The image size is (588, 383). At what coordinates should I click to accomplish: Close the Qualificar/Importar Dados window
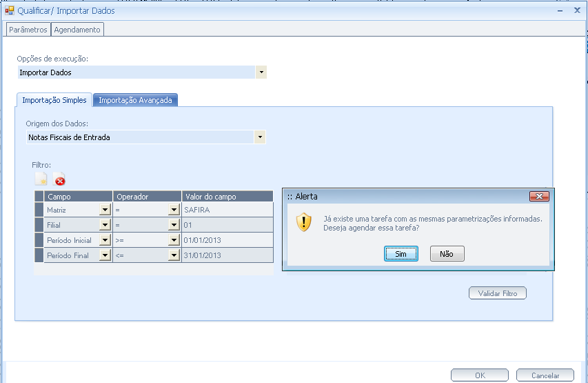point(577,10)
